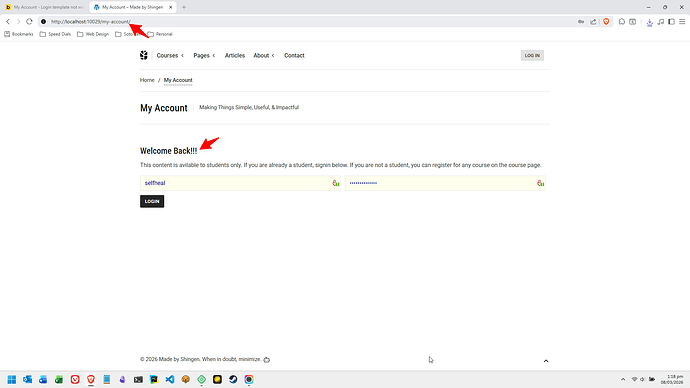The height and width of the screenshot is (388, 690).
Task: Click the My Account page title
Action: tap(164, 108)
